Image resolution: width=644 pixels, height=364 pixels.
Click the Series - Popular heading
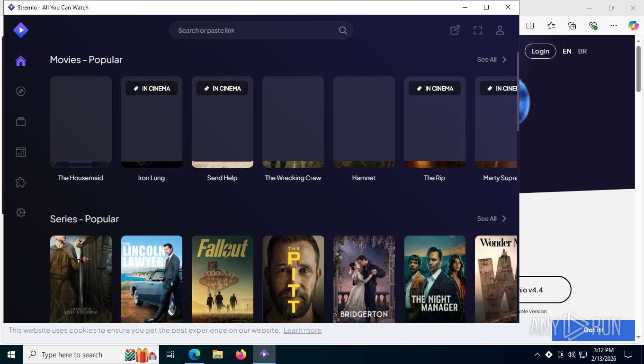pyautogui.click(x=84, y=219)
